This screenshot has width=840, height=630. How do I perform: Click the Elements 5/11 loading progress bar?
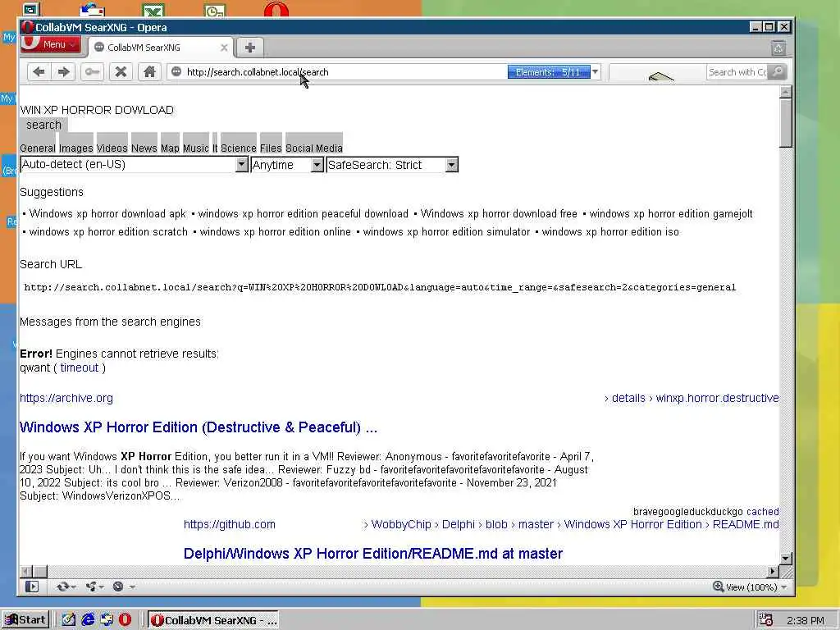pyautogui.click(x=549, y=72)
